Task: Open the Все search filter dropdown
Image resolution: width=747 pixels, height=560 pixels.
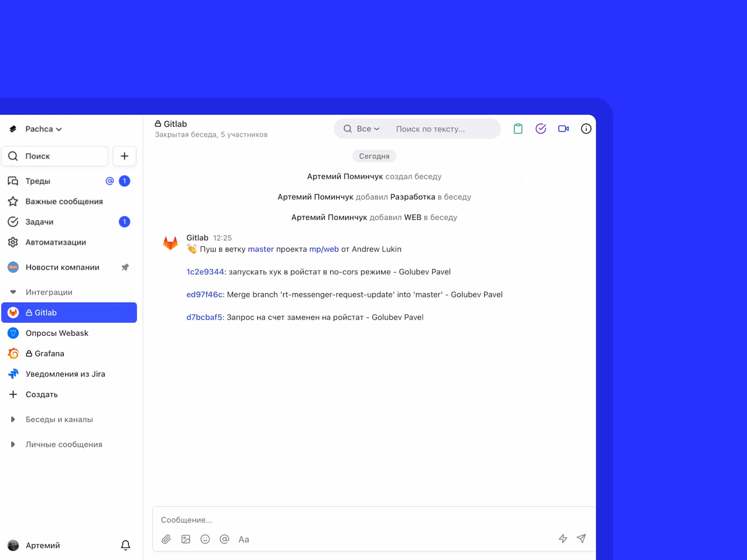Action: [x=368, y=129]
